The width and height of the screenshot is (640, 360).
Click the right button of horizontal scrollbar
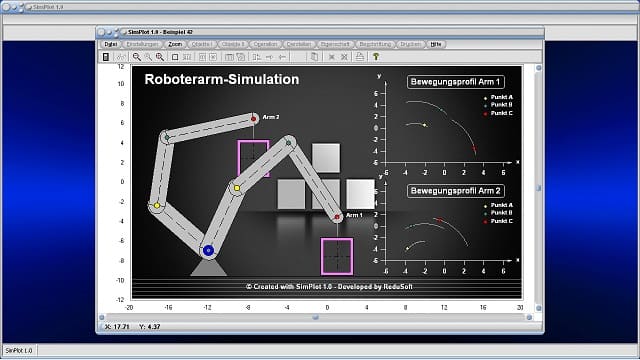(529, 317)
